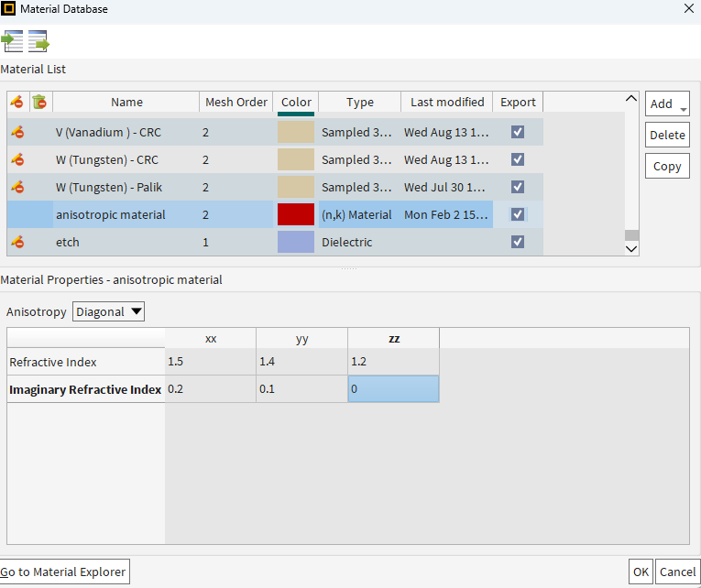701x588 pixels.
Task: Select the etch material name
Action: pyautogui.click(x=68, y=242)
